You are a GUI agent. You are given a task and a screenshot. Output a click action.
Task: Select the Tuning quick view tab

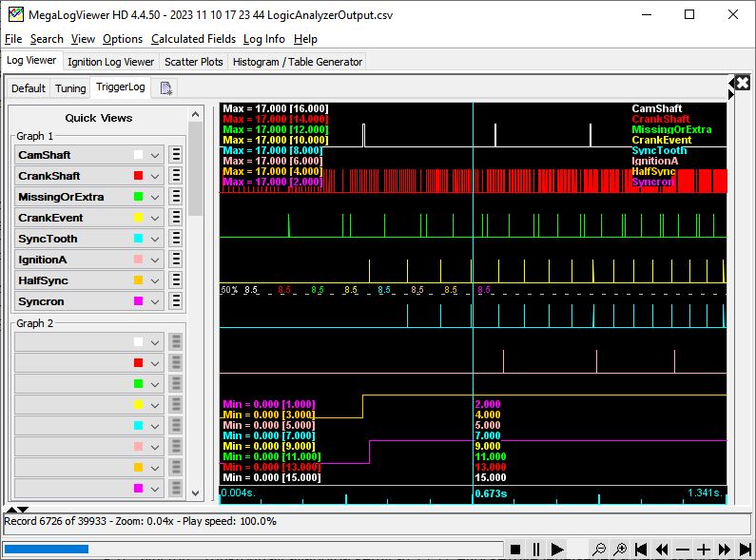pos(70,88)
